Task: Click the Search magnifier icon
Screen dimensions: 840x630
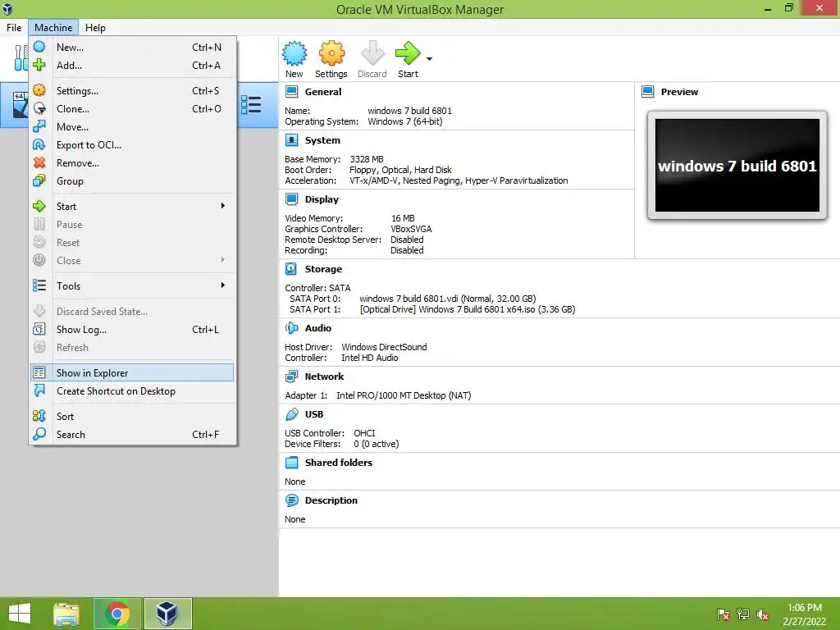Action: click(x=39, y=435)
